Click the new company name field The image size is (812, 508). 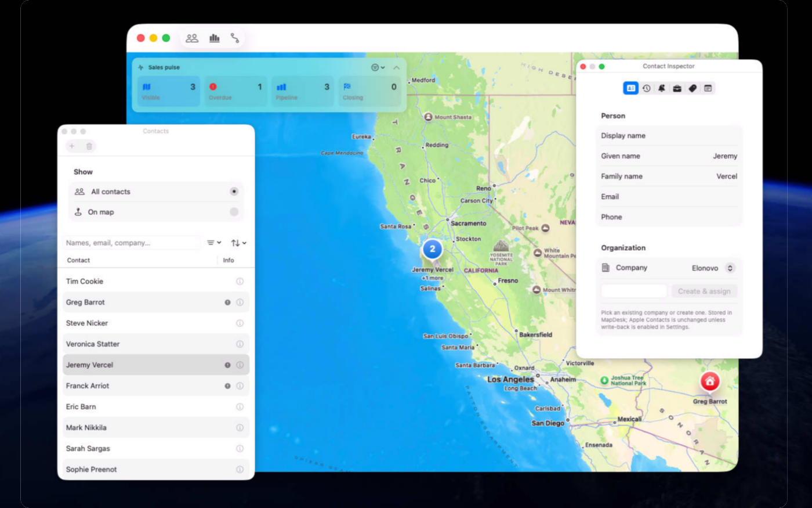[x=634, y=291]
